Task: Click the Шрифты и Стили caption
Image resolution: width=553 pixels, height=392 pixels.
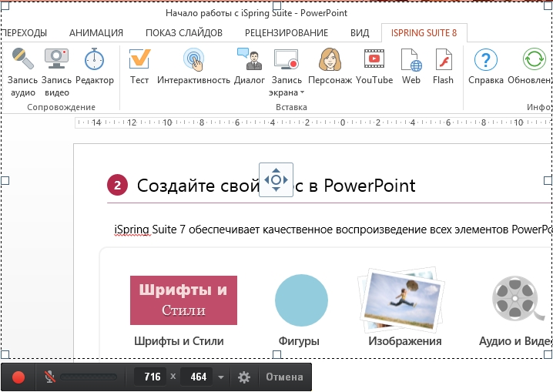Action: tap(179, 341)
